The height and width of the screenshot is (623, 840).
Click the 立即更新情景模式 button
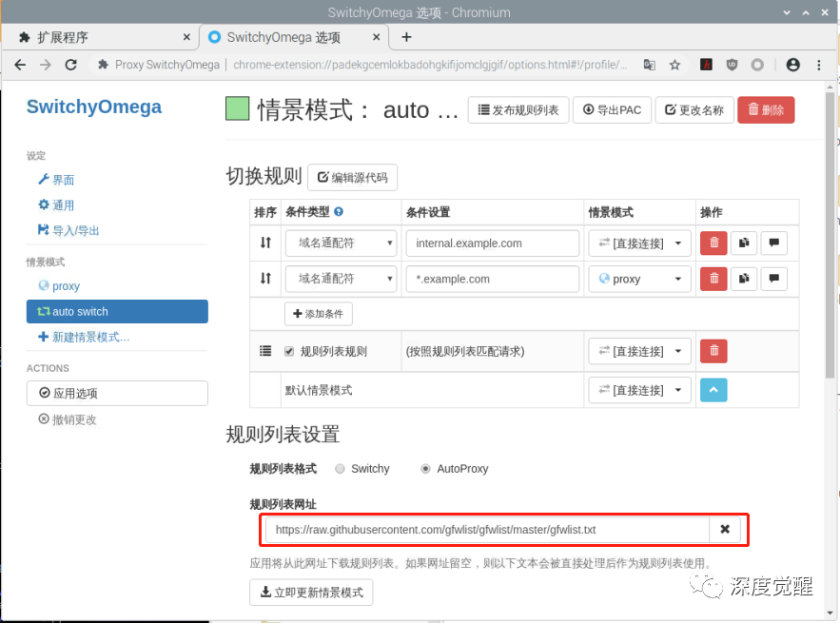(x=311, y=592)
